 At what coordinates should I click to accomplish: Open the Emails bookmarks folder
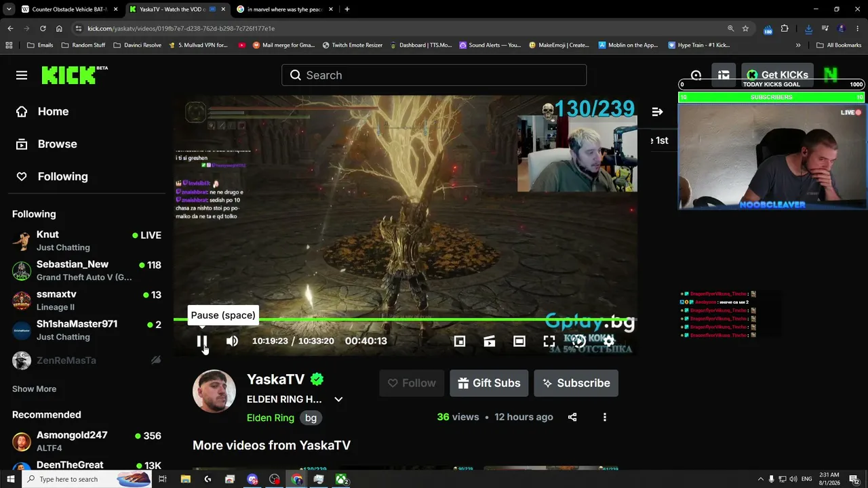tap(40, 45)
